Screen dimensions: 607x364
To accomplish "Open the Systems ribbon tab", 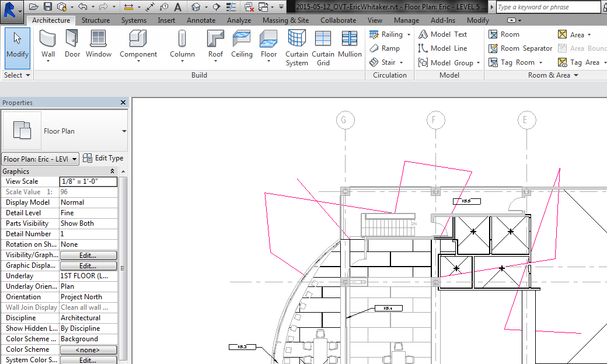I will click(134, 20).
